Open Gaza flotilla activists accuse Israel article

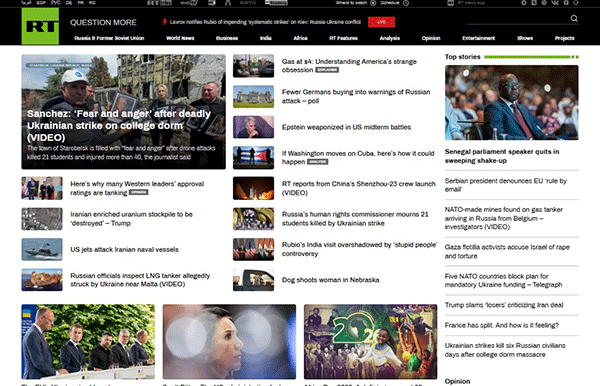point(507,251)
